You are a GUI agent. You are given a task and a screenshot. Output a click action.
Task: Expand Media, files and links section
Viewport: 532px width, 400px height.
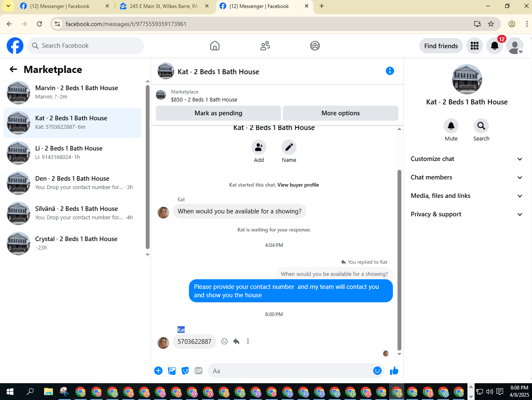tap(467, 196)
